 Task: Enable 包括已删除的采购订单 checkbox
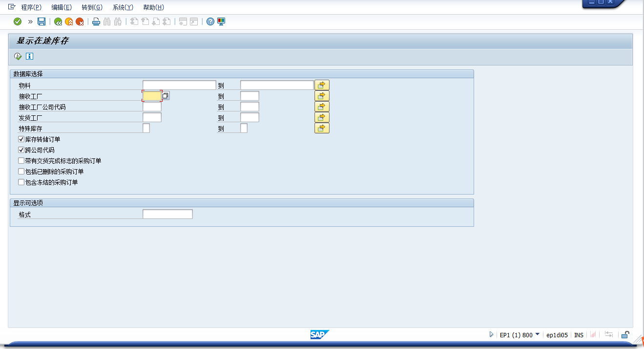[x=21, y=172]
